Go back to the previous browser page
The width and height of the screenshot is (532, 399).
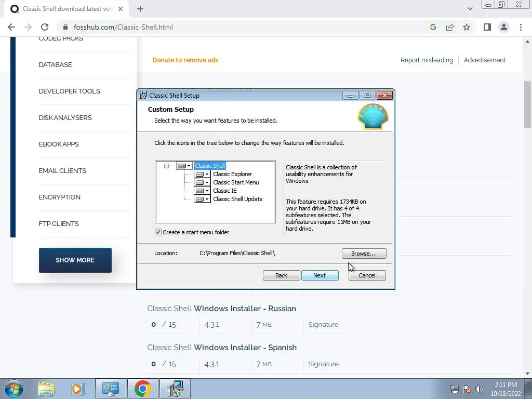tap(11, 27)
